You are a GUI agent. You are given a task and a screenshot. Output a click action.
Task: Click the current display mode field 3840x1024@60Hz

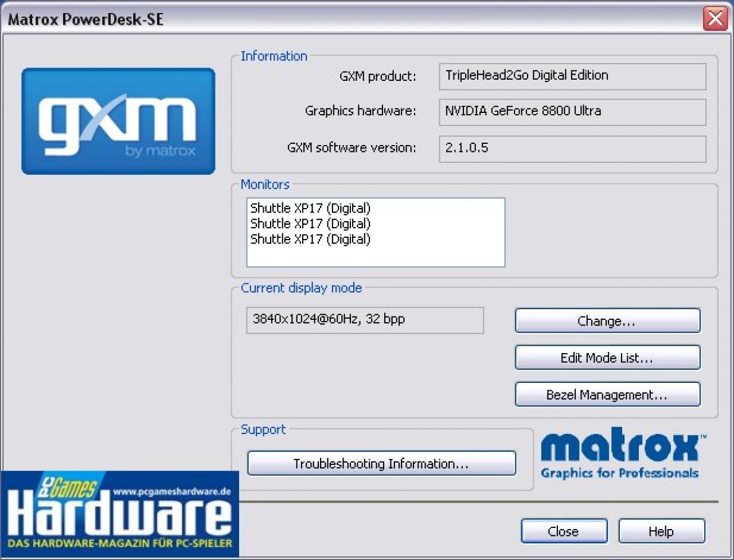(365, 320)
